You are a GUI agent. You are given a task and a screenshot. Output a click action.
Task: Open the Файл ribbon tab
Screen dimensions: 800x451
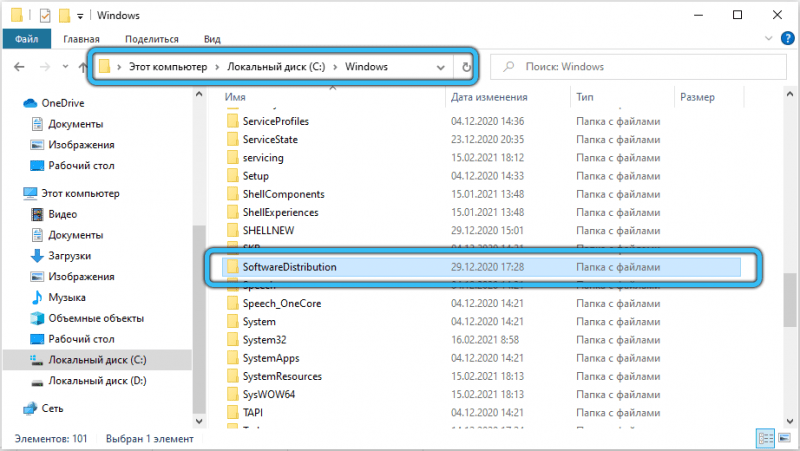(27, 39)
